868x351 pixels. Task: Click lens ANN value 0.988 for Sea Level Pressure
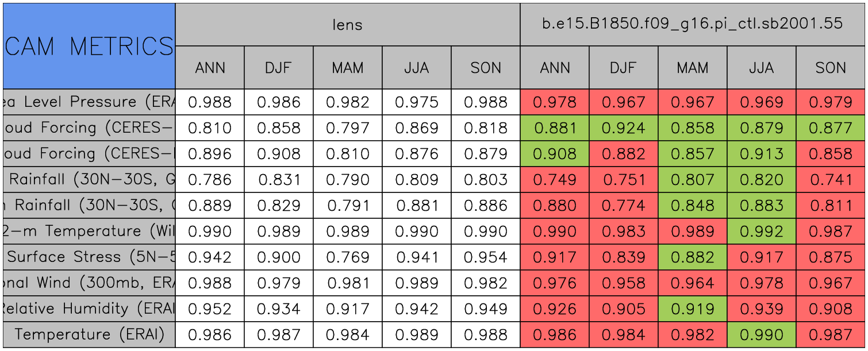(210, 102)
